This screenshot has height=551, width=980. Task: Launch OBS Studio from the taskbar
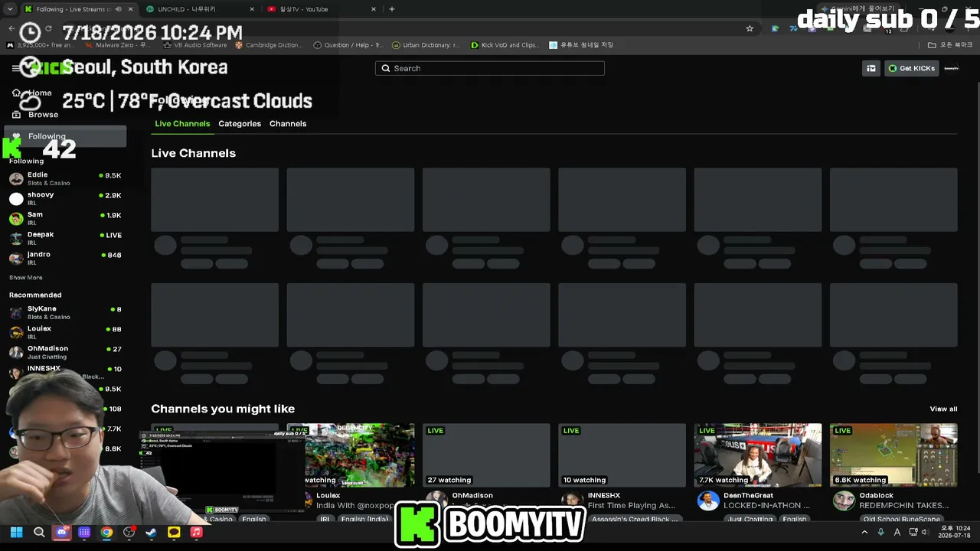[129, 532]
